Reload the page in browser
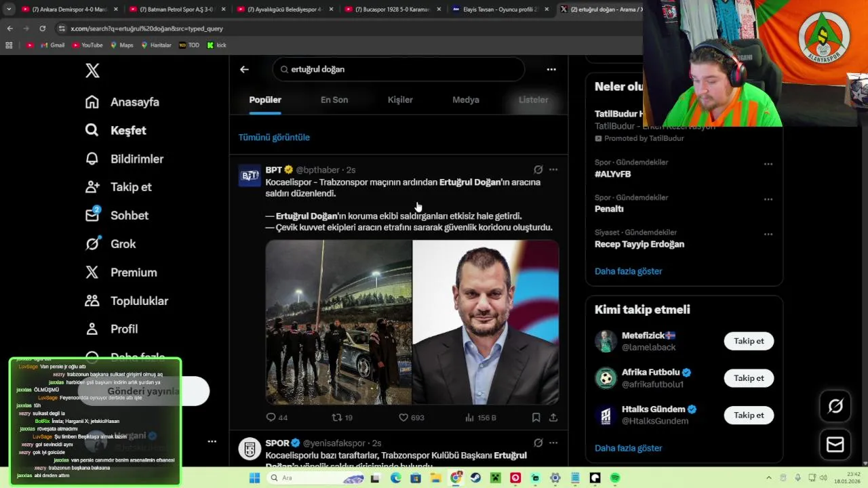Screen dimensions: 868x488 click(x=43, y=28)
